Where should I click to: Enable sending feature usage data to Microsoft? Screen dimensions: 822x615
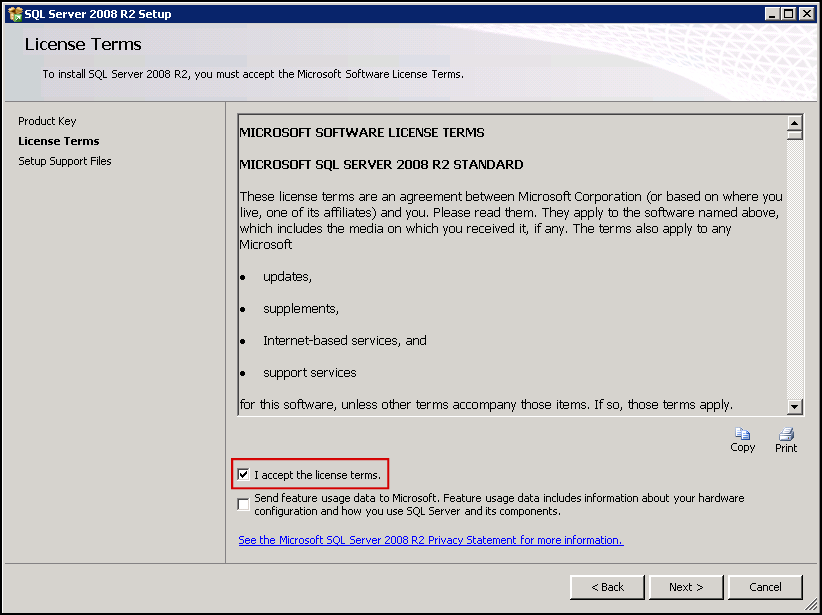pos(243,503)
